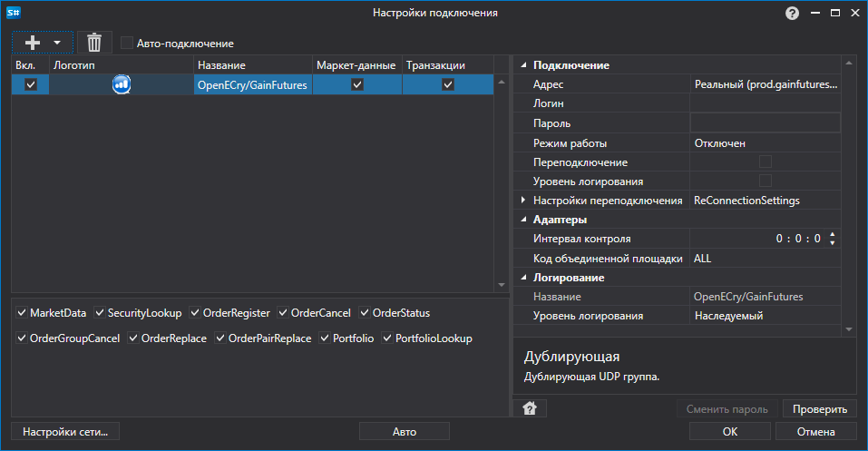Screen dimensions: 868x451
Task: Click the Транзакции column header
Action: (x=448, y=64)
